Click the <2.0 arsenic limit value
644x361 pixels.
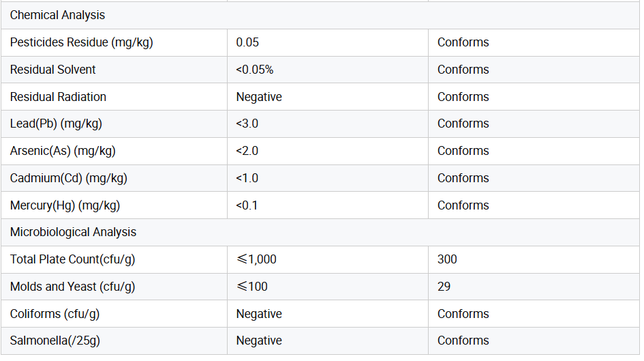click(247, 151)
